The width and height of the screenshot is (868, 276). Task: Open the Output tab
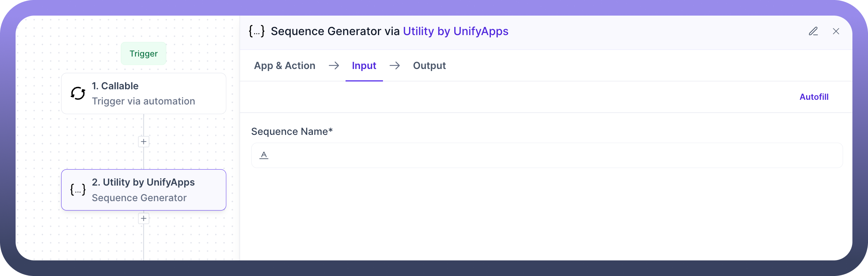click(429, 65)
